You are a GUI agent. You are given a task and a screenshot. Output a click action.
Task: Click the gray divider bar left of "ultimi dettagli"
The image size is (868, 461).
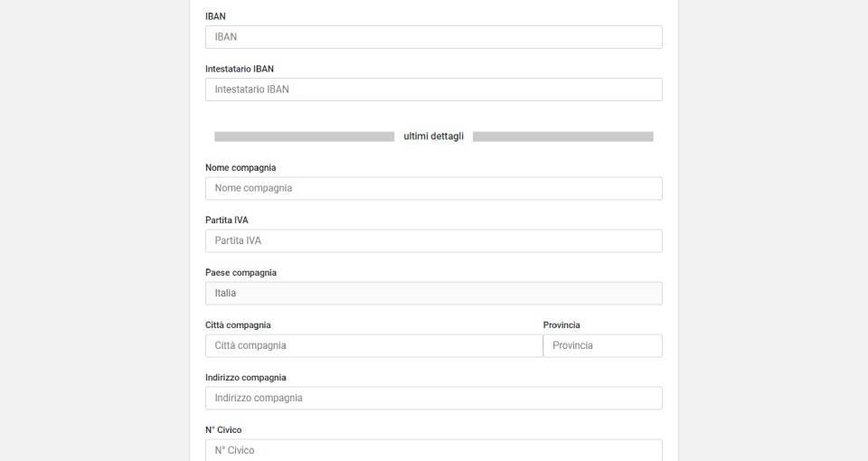tap(304, 136)
